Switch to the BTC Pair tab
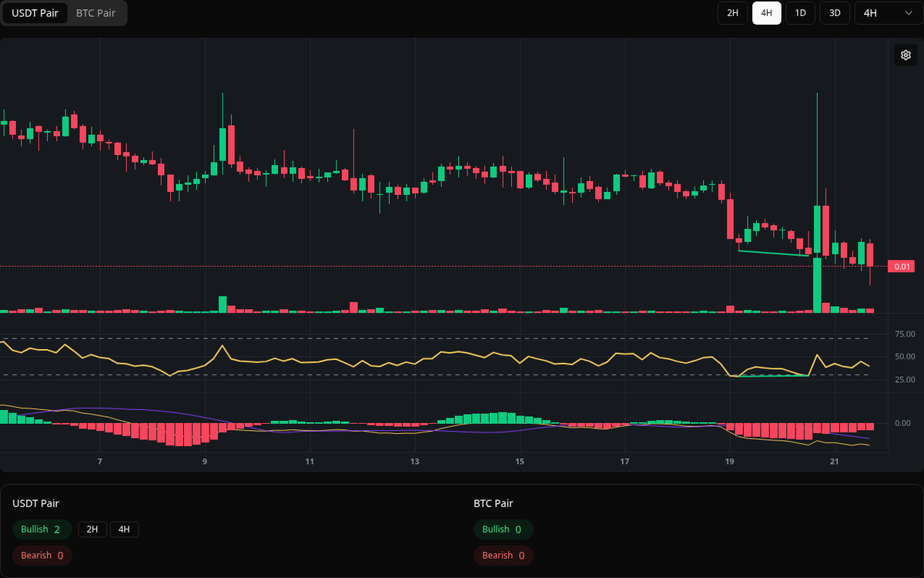924x578 pixels. click(95, 13)
